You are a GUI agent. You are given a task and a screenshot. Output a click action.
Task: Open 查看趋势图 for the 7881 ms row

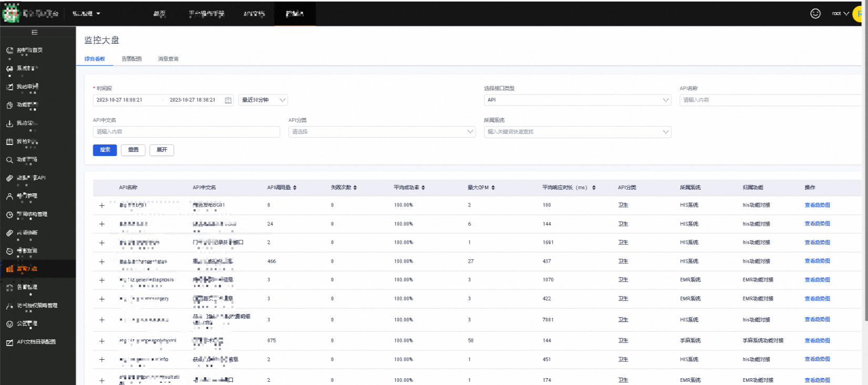click(x=817, y=319)
